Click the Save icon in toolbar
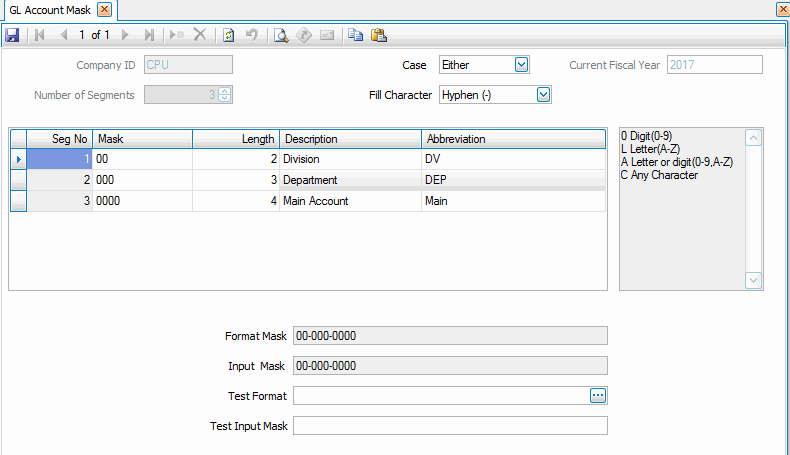 pyautogui.click(x=12, y=35)
